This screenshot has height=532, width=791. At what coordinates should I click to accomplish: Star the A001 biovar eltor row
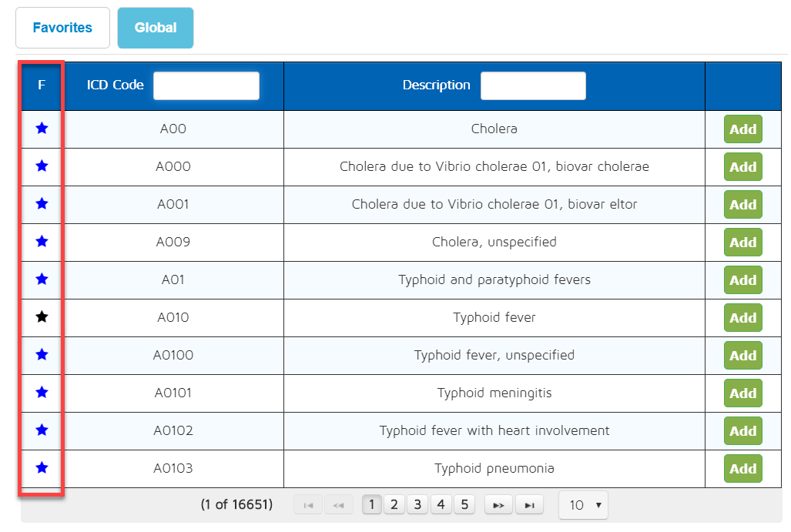pyautogui.click(x=42, y=204)
